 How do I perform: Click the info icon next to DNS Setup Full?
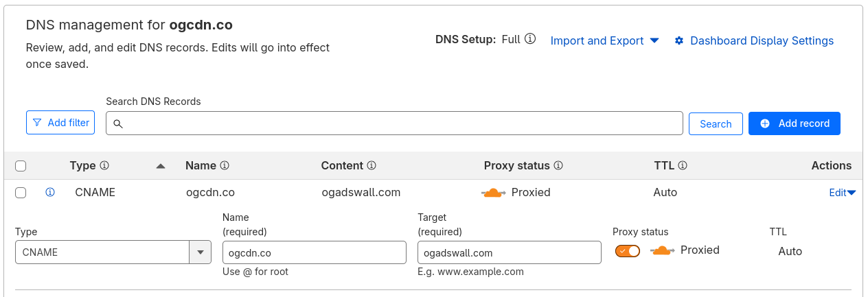click(530, 39)
